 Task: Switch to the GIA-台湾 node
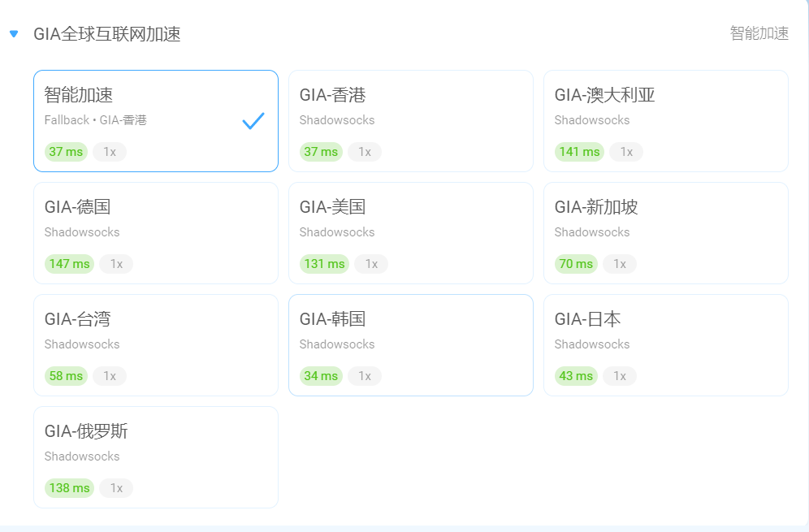pyautogui.click(x=156, y=344)
